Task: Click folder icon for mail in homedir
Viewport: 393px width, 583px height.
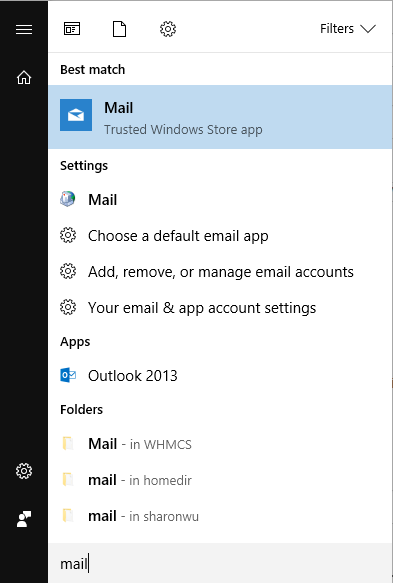Action: (68, 480)
